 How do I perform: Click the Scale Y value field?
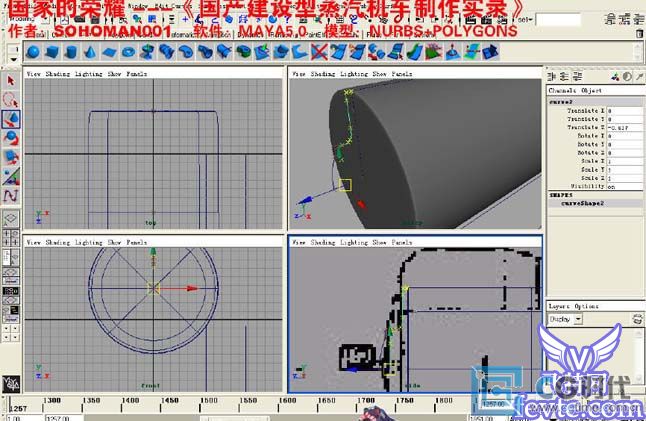click(x=625, y=170)
